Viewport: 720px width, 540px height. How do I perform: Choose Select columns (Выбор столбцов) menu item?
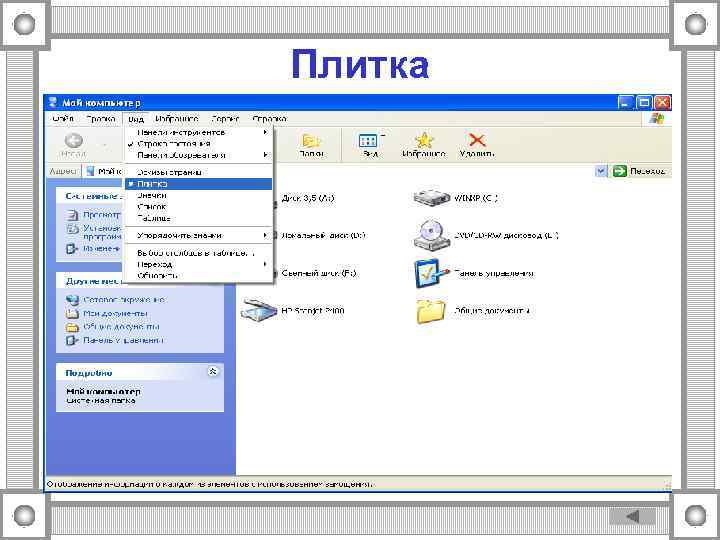[198, 253]
